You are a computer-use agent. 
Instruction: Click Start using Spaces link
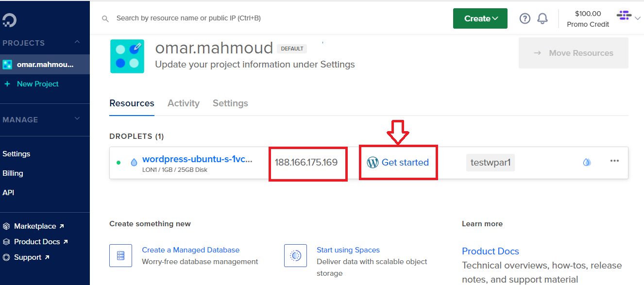point(348,250)
